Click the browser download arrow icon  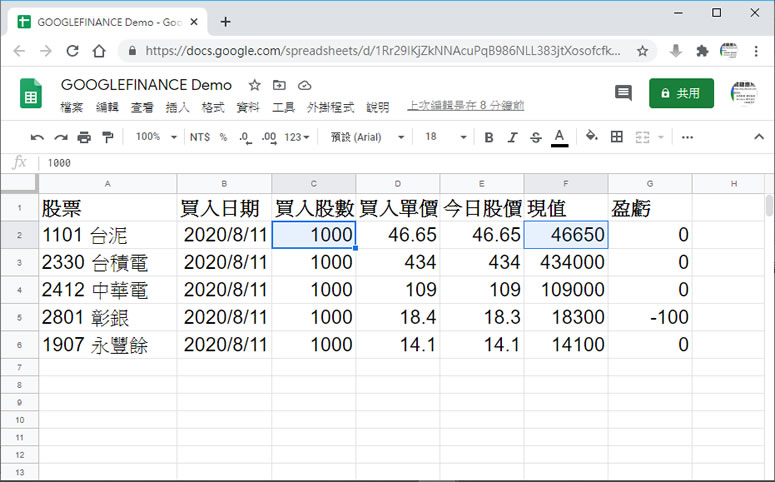click(x=676, y=50)
